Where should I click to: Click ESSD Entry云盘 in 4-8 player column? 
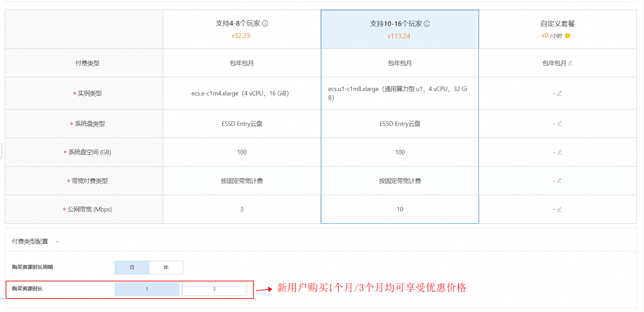click(x=242, y=123)
